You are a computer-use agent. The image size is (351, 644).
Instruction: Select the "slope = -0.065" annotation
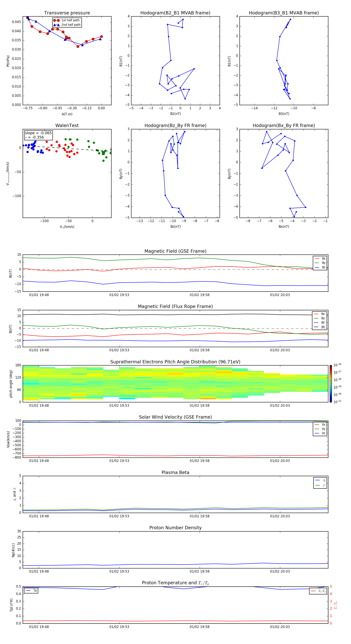coord(38,133)
